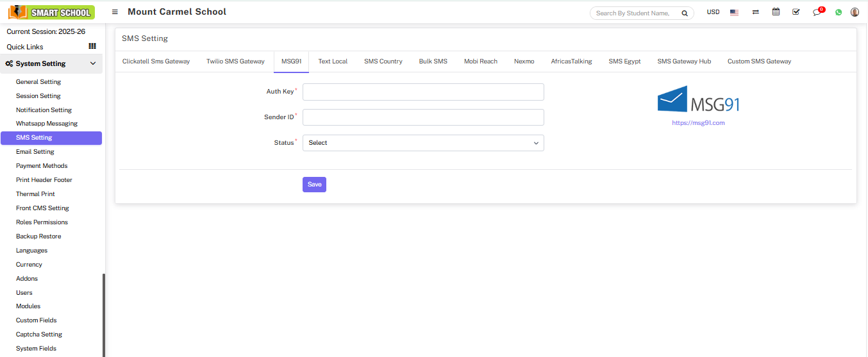Open the US flag language selector
868x357 pixels.
point(734,12)
